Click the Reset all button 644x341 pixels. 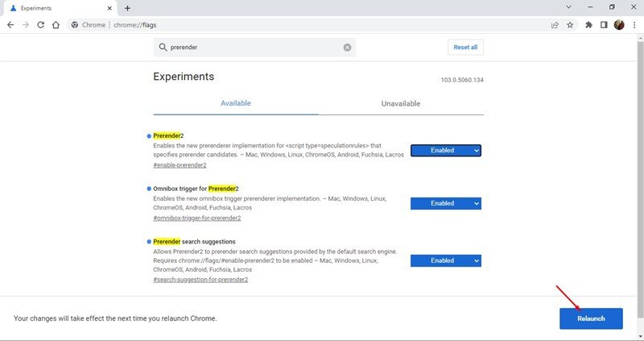tap(465, 48)
